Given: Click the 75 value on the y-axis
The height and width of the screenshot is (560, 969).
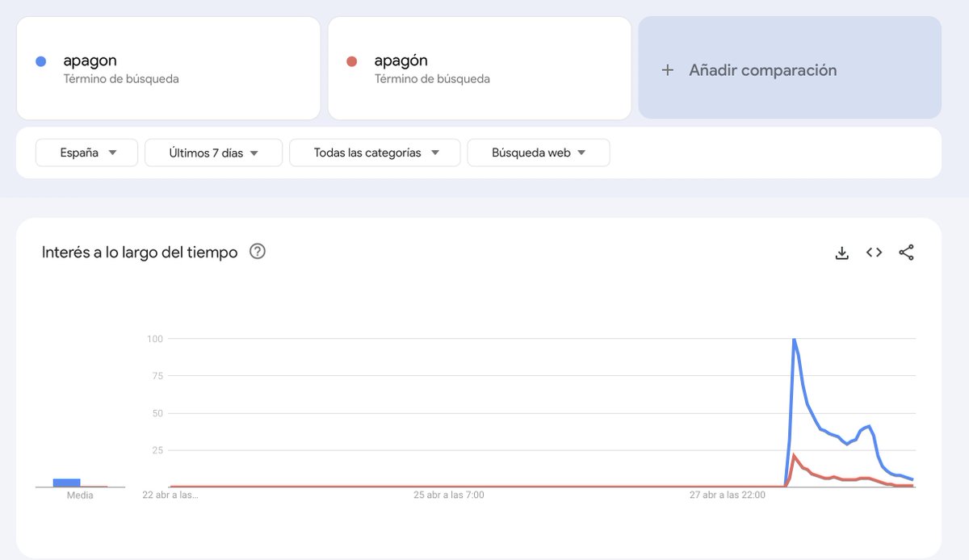Looking at the screenshot, I should 157,376.
